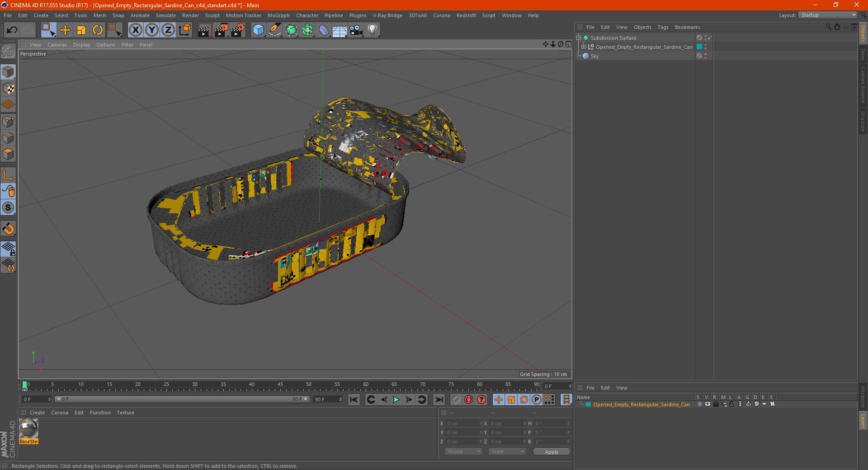Toggle the Sardine_Can object visibility dots
The width and height of the screenshot is (868, 470).
[705, 47]
